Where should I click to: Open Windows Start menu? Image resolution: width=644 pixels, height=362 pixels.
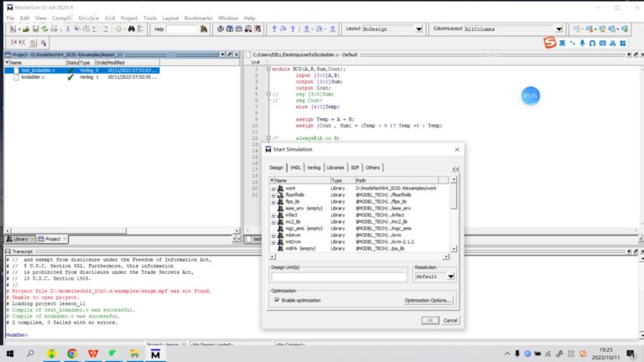[10, 354]
